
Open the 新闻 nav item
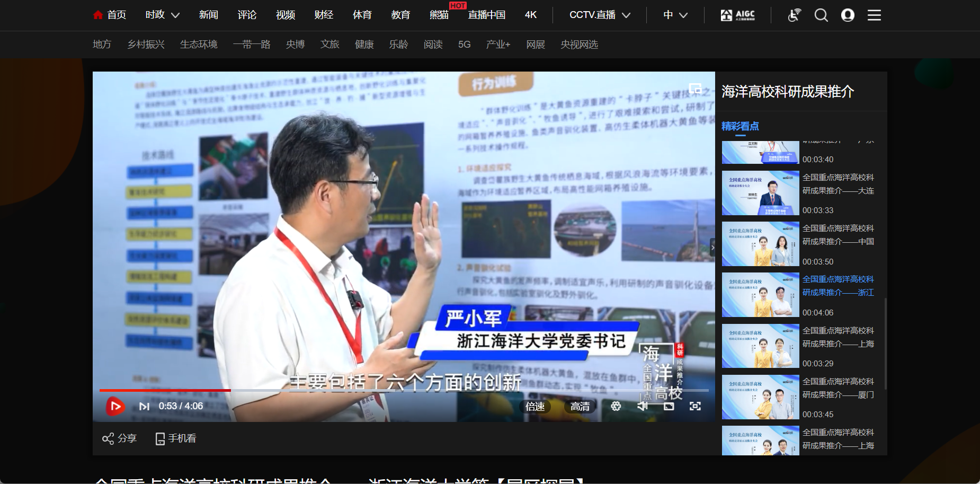(x=209, y=15)
